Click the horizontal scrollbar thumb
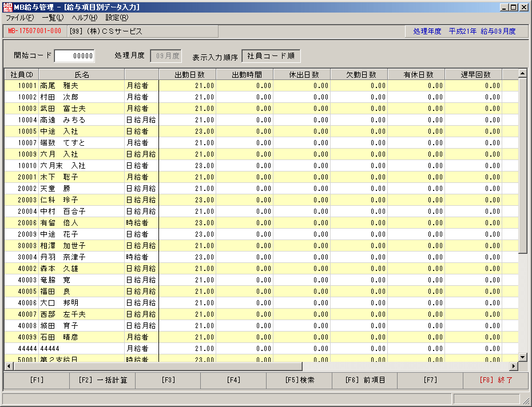Image resolution: width=532 pixels, height=407 pixels. pyautogui.click(x=158, y=366)
